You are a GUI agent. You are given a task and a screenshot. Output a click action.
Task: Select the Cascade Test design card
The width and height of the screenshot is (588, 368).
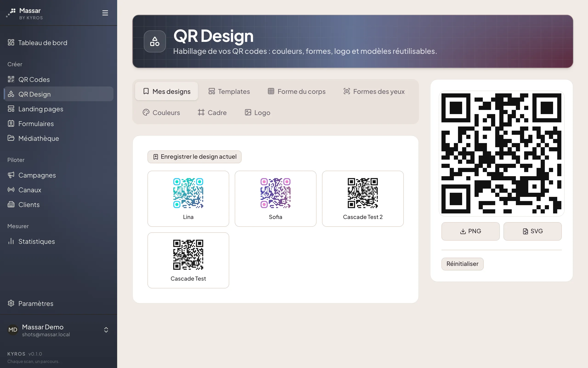[x=188, y=260]
